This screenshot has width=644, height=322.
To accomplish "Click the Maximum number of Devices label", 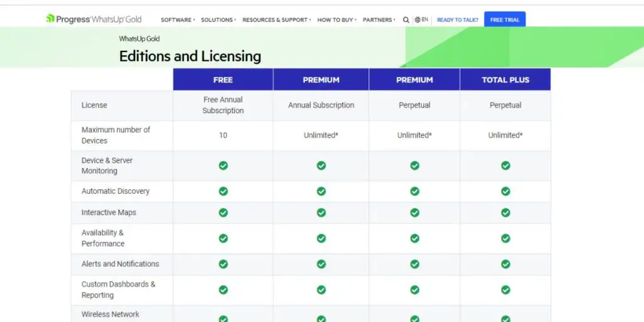I will tap(116, 135).
